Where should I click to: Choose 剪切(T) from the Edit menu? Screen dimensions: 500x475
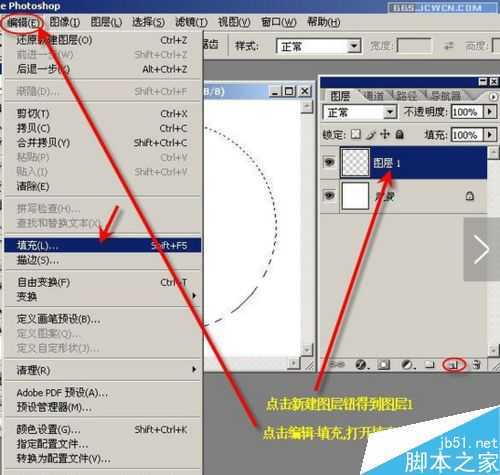click(x=103, y=114)
